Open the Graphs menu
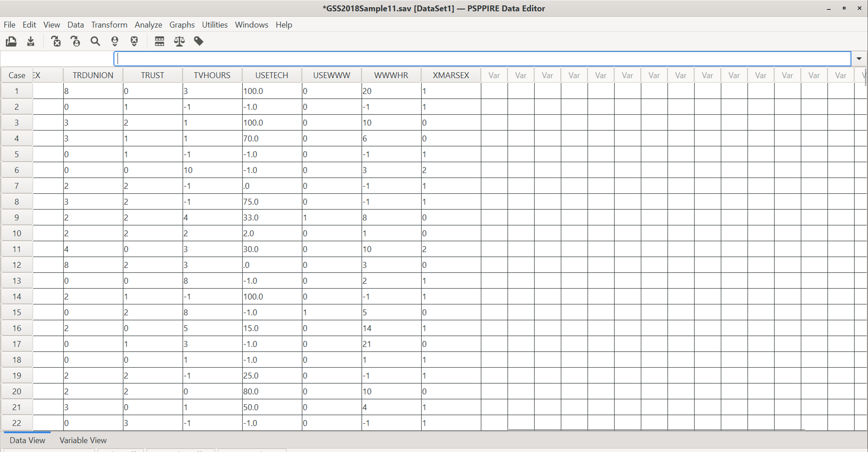868x452 pixels. 182,25
